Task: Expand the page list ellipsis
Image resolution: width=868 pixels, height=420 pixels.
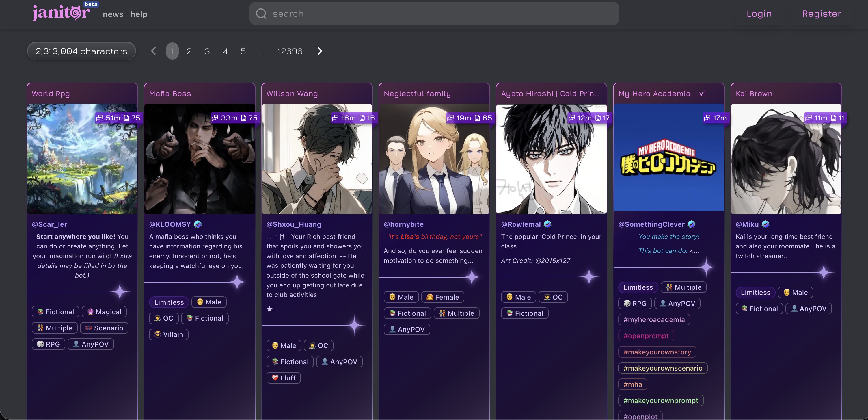Action: 262,51
